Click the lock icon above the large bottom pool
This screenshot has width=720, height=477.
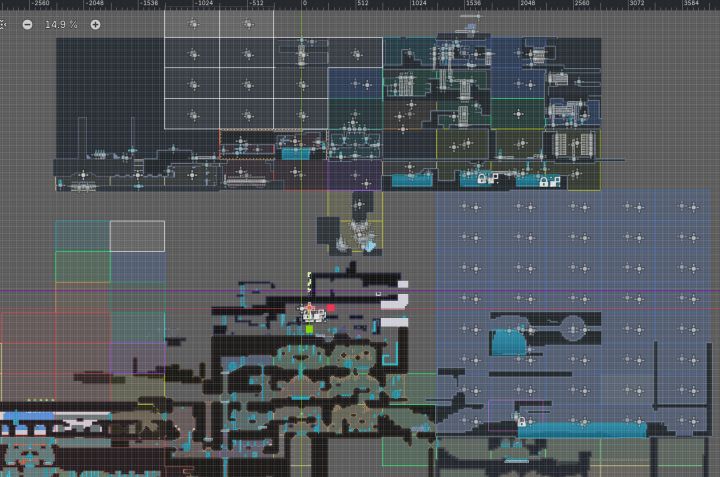[x=522, y=421]
